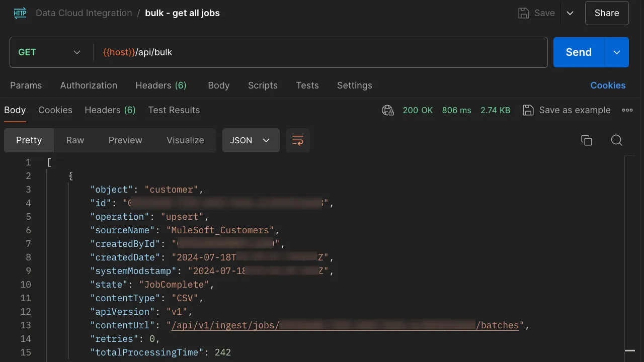Viewport: 644px width, 362px height.
Task: Open the Test Results tab
Action: (174, 110)
